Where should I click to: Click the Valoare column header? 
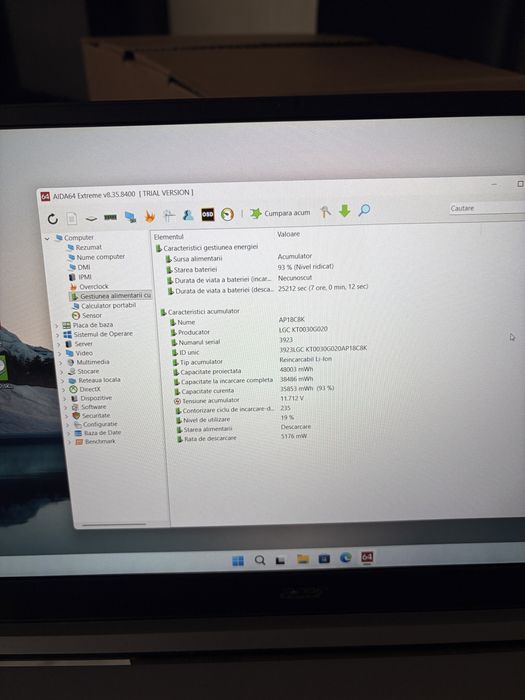[x=288, y=234]
